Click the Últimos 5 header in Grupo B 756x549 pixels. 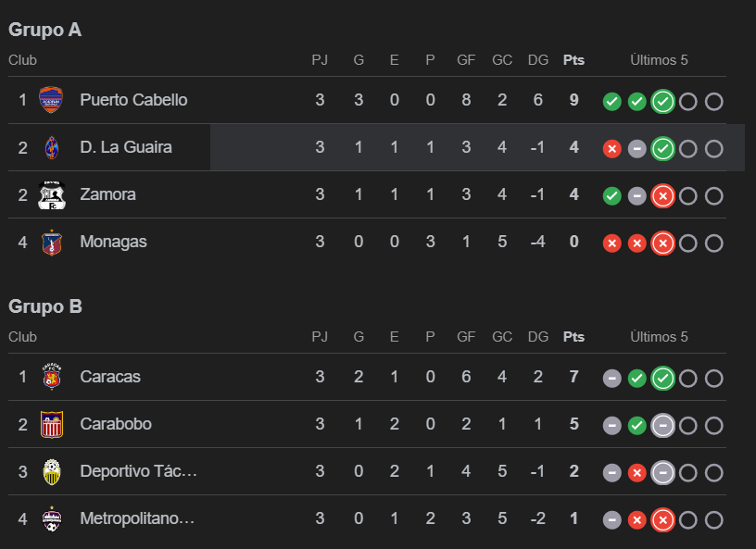(659, 337)
